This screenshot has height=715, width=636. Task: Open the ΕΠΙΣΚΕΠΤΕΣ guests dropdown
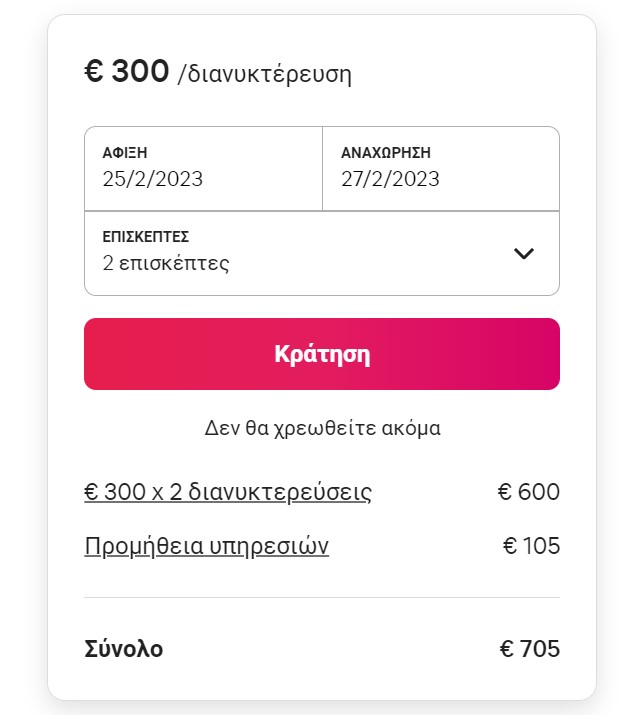tap(300, 253)
